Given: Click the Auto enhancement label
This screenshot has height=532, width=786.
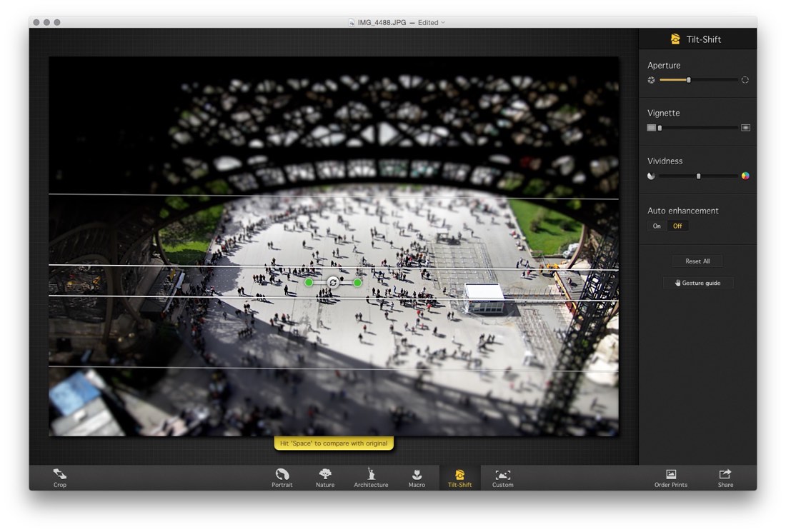Looking at the screenshot, I should (x=682, y=211).
